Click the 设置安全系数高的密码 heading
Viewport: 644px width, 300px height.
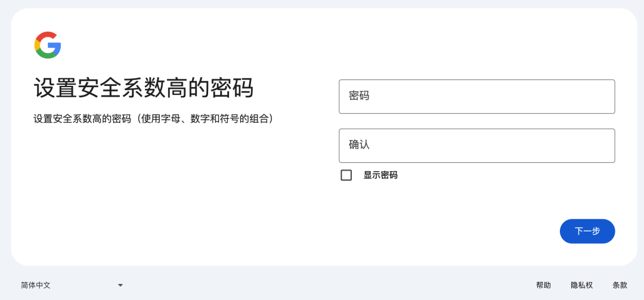coord(144,88)
